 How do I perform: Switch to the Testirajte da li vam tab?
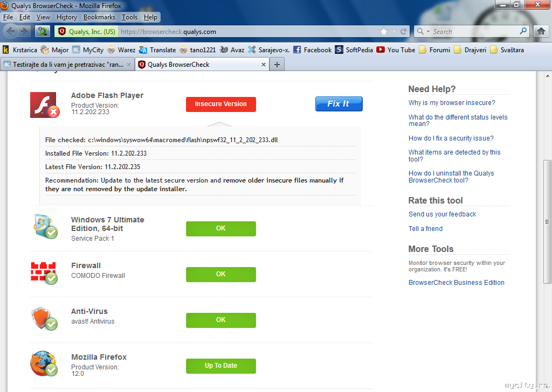click(x=67, y=65)
